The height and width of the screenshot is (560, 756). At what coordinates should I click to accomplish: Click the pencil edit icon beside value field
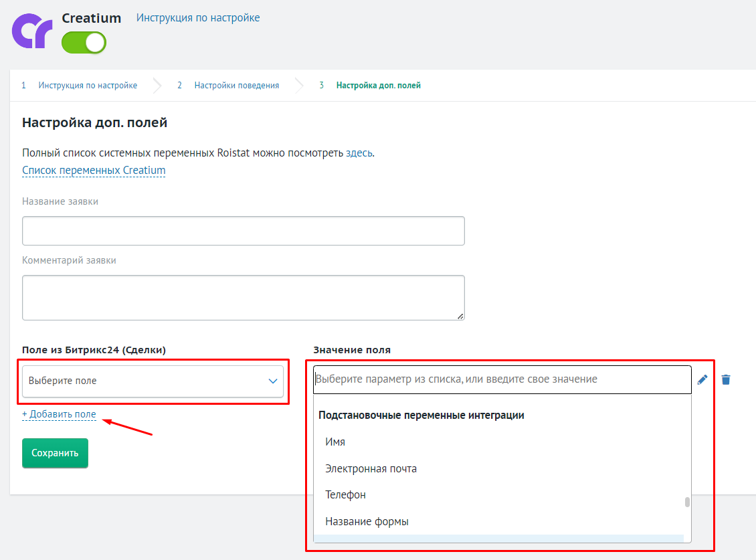tap(702, 379)
